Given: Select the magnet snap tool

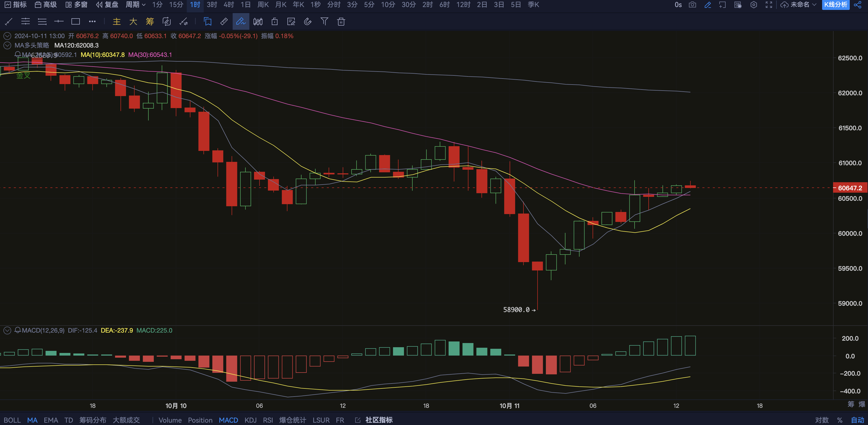Looking at the screenshot, I should click(x=308, y=22).
